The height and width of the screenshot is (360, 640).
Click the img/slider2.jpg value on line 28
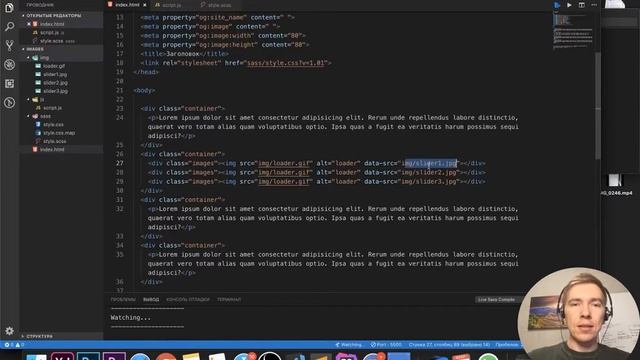429,172
